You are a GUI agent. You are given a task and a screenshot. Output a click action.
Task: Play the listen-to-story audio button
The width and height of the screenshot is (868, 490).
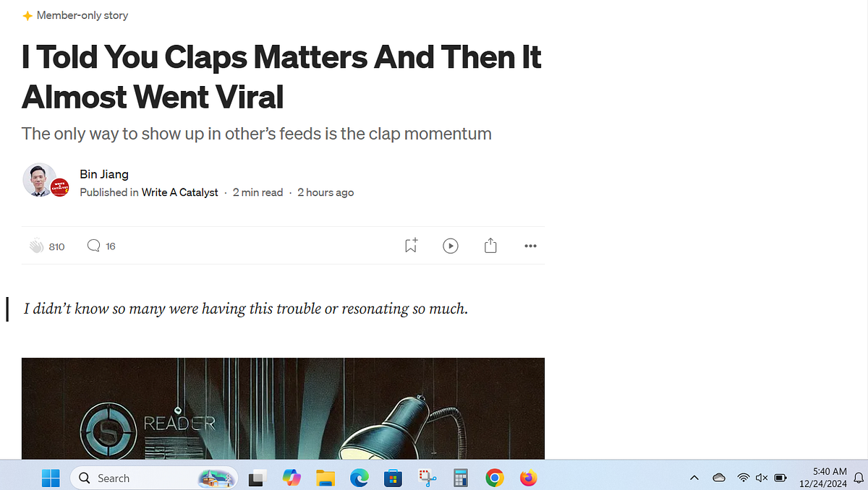(x=451, y=246)
